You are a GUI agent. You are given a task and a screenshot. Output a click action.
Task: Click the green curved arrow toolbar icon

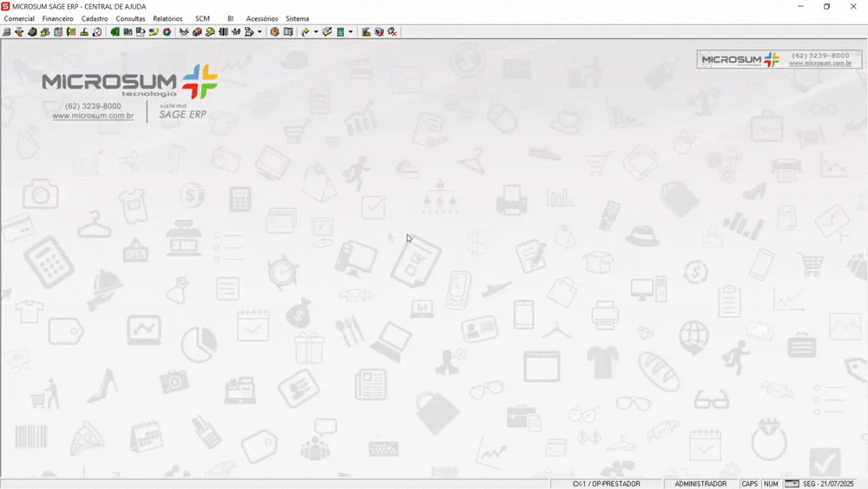(306, 32)
